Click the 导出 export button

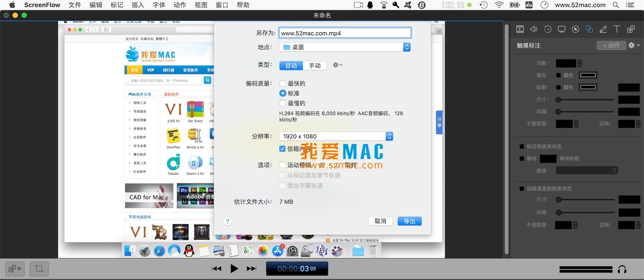tap(409, 221)
